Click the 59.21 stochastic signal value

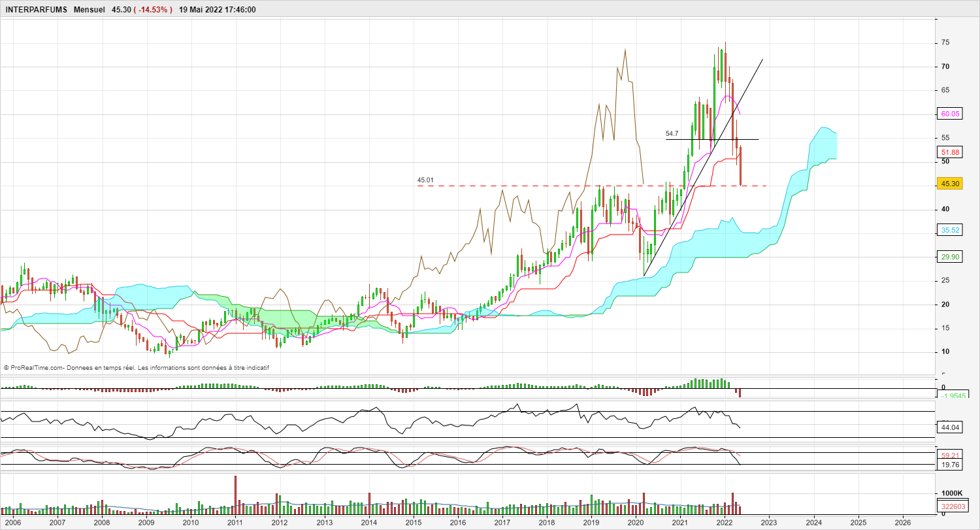(949, 455)
